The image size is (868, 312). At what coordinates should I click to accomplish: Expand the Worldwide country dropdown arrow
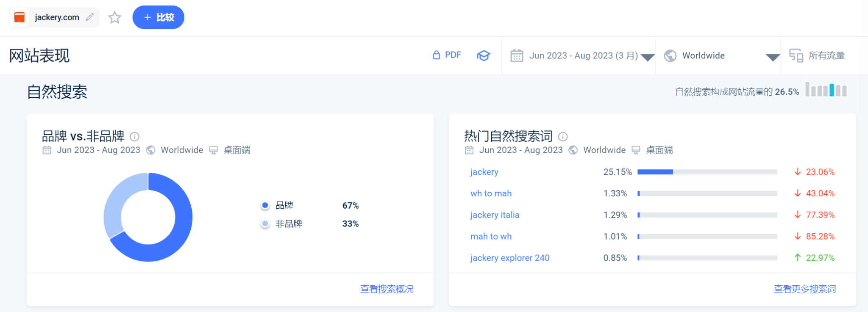pos(773,57)
